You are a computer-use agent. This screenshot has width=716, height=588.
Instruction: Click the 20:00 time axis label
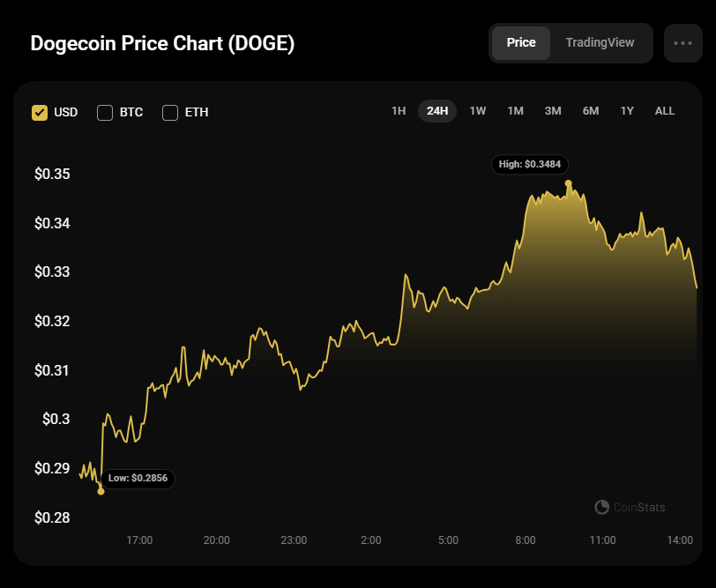click(x=216, y=540)
